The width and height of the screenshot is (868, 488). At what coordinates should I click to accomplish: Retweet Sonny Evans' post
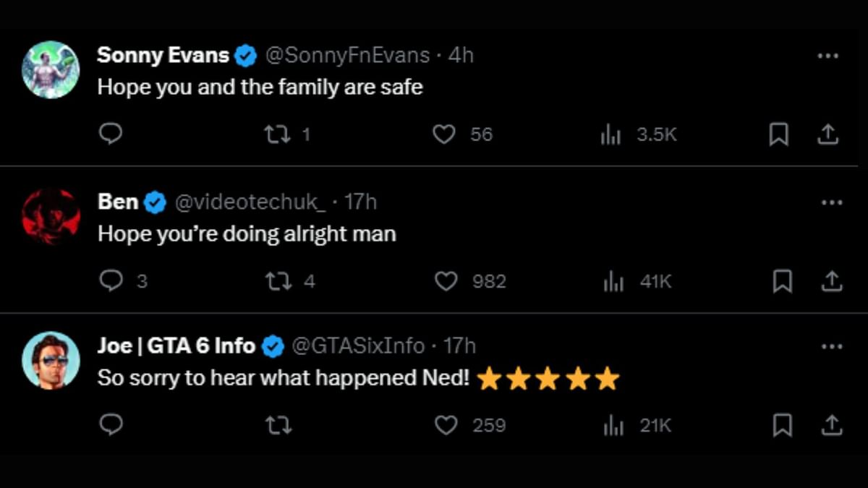(x=277, y=134)
